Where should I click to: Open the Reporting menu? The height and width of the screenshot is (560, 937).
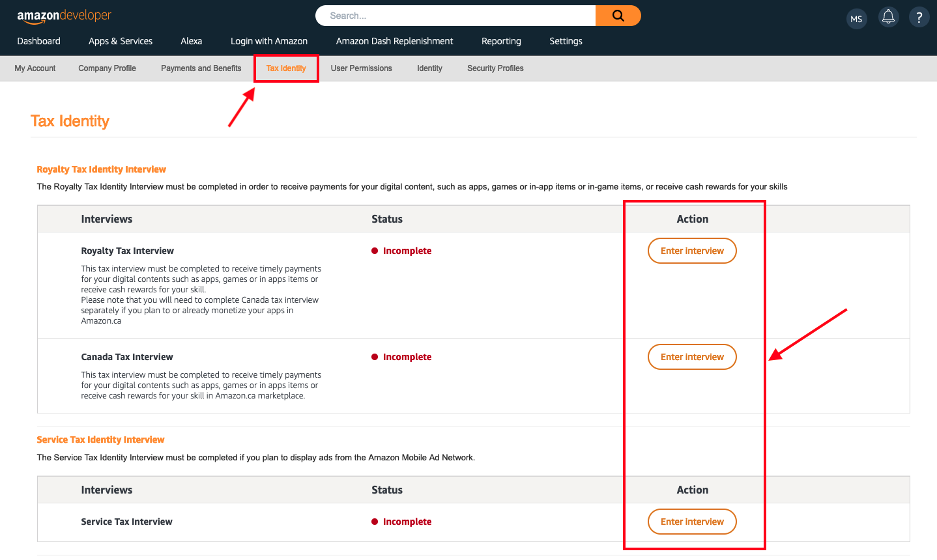[501, 41]
